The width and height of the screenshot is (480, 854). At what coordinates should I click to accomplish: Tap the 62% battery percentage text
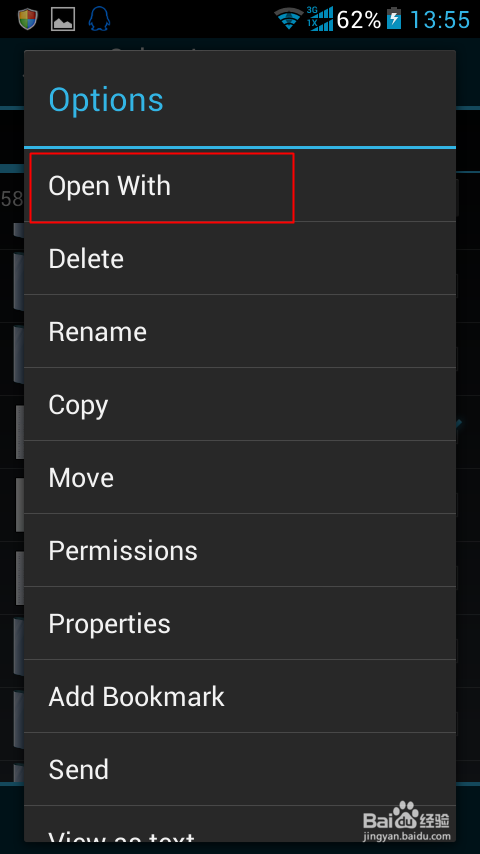pyautogui.click(x=359, y=20)
